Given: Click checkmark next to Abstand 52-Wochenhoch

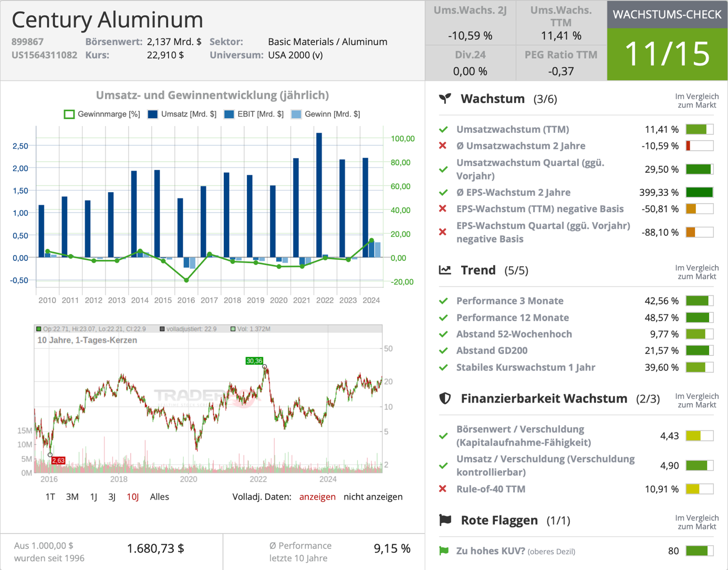Looking at the screenshot, I should click(443, 334).
